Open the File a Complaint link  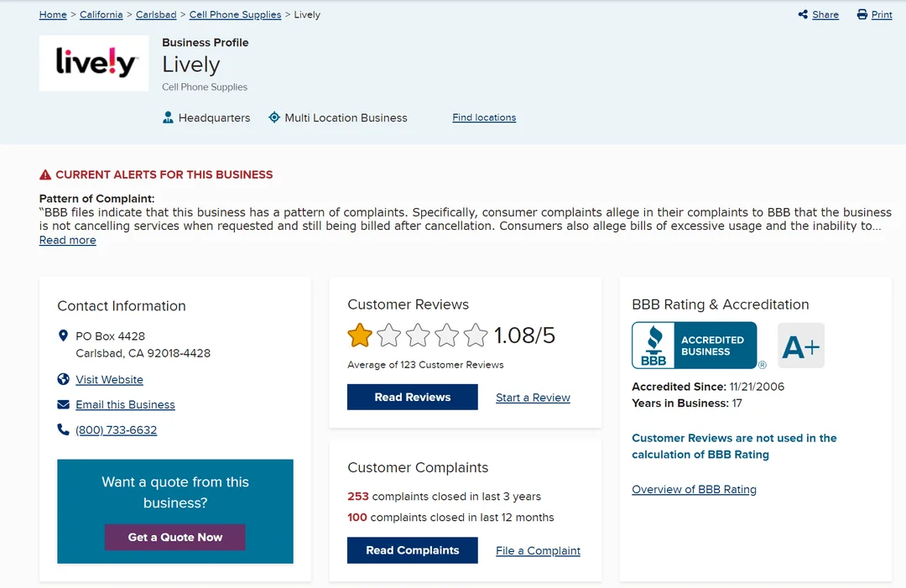[x=538, y=550]
